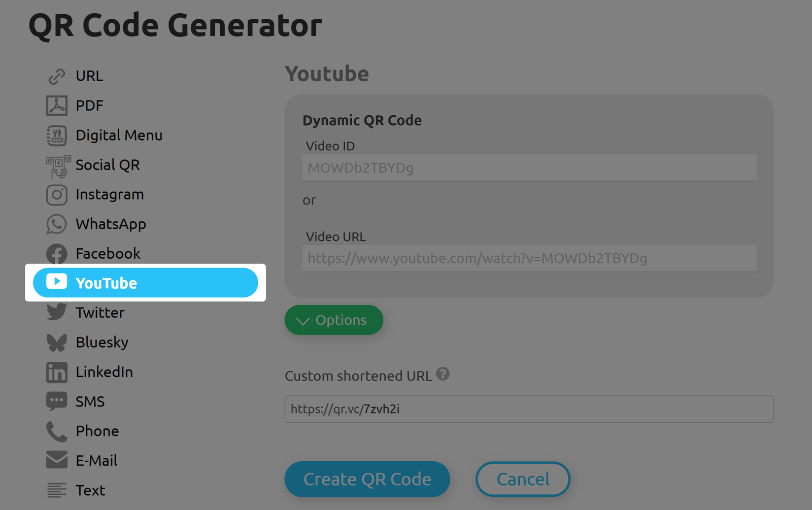Click the E-Mail envelope icon
Screen dimensions: 812x510
pos(57,460)
